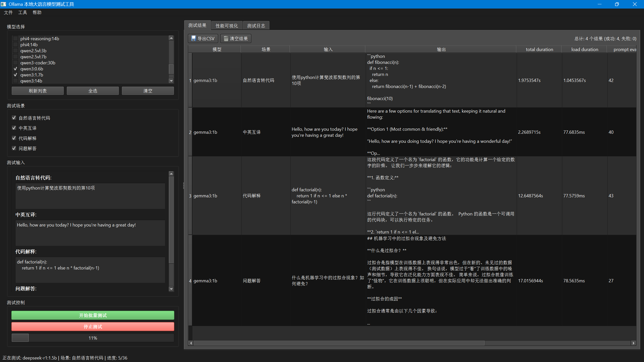
Task: Click the results horizontal scrollbar track
Action: (x=553, y=343)
